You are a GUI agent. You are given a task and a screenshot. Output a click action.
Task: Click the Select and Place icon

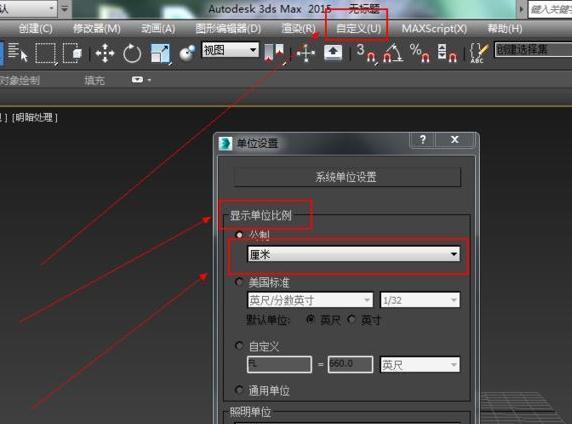tap(188, 53)
